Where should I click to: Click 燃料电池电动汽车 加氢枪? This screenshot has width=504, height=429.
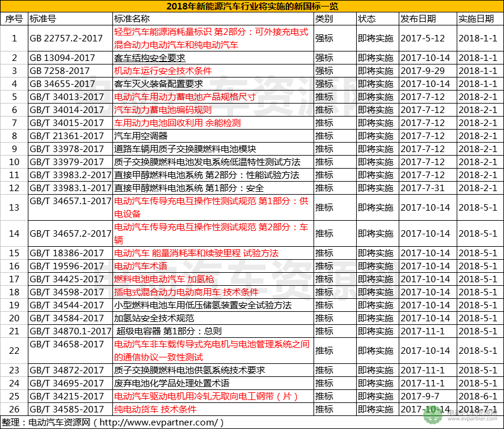164,279
